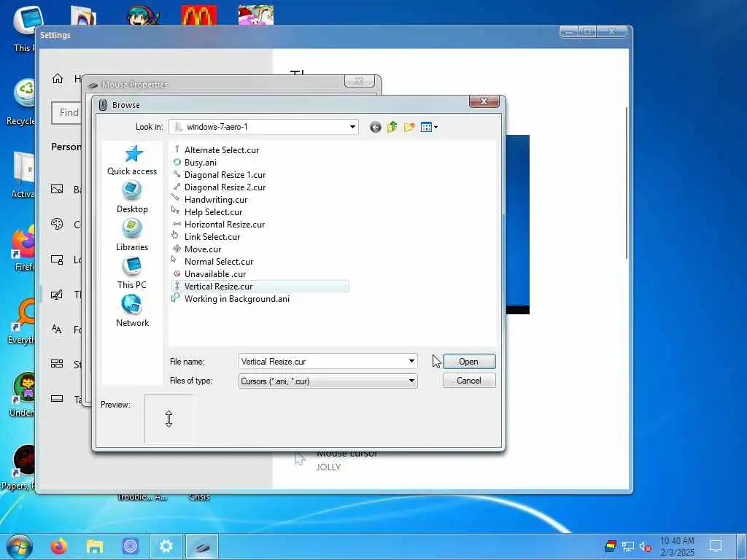Select Network in places bar
Viewport: 747px width, 560px height.
click(132, 311)
